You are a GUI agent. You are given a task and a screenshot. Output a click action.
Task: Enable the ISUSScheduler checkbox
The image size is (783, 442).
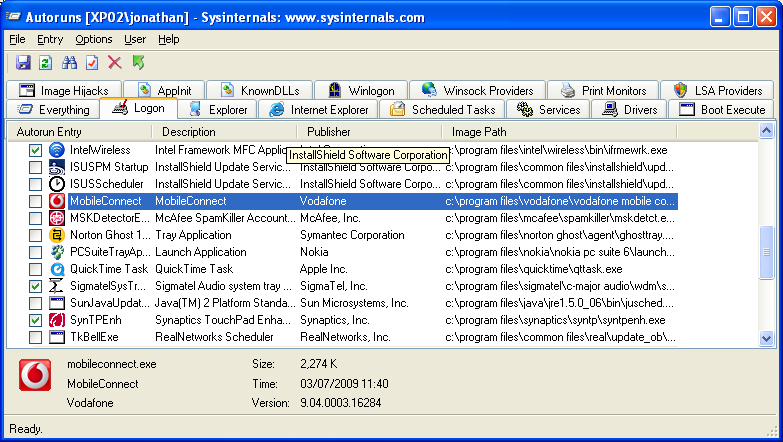pos(35,184)
